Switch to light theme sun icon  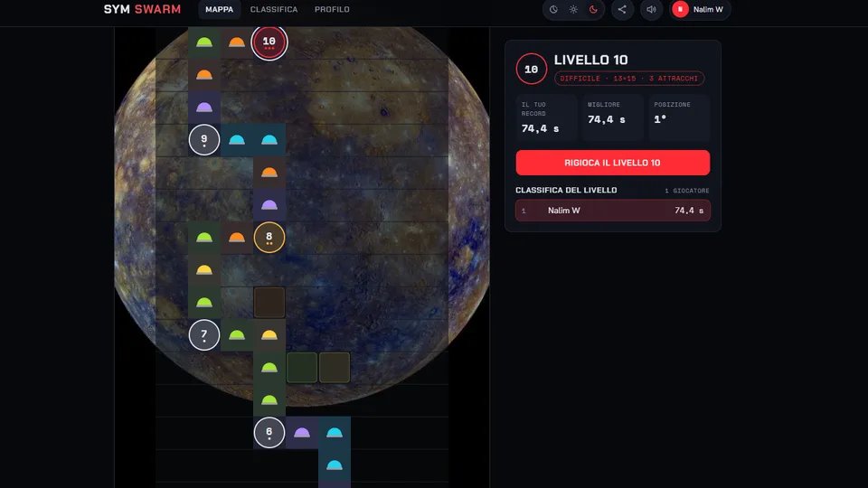pyautogui.click(x=573, y=9)
